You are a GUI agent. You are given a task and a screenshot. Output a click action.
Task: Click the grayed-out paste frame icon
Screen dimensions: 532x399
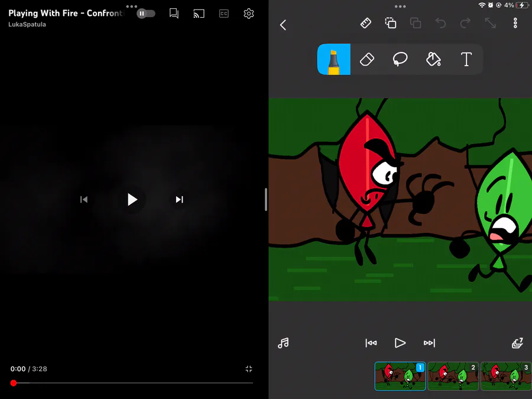coord(416,23)
